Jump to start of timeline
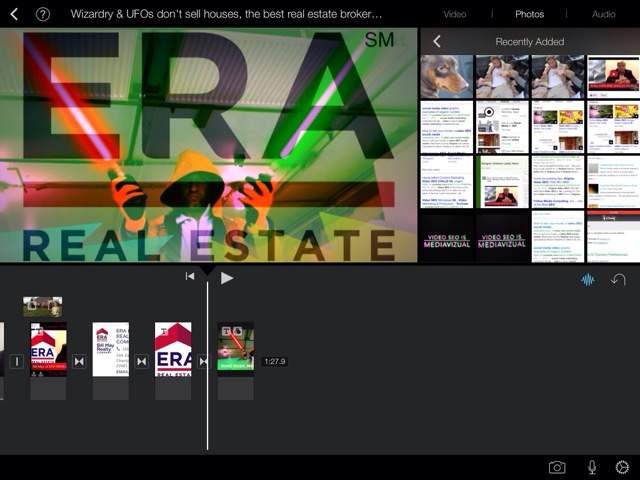This screenshot has height=480, width=640. (190, 277)
